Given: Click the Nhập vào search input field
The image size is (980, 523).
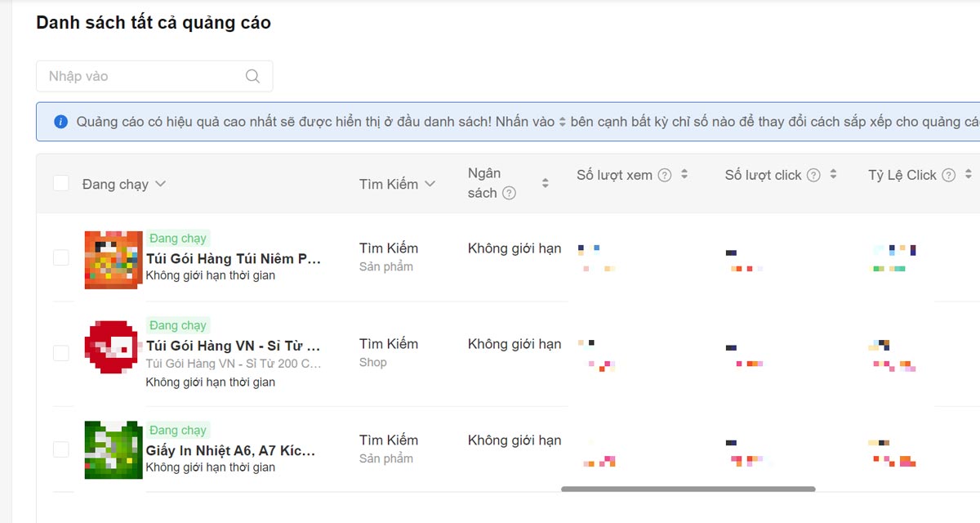Looking at the screenshot, I should pyautogui.click(x=143, y=76).
